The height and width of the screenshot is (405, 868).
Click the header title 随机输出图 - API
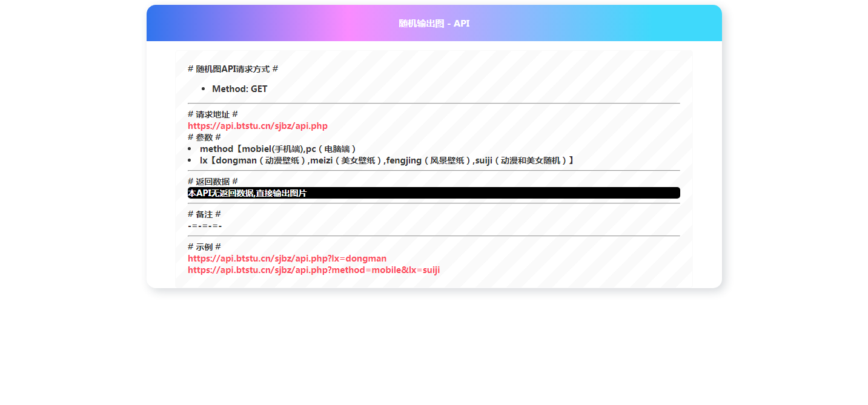click(x=434, y=24)
